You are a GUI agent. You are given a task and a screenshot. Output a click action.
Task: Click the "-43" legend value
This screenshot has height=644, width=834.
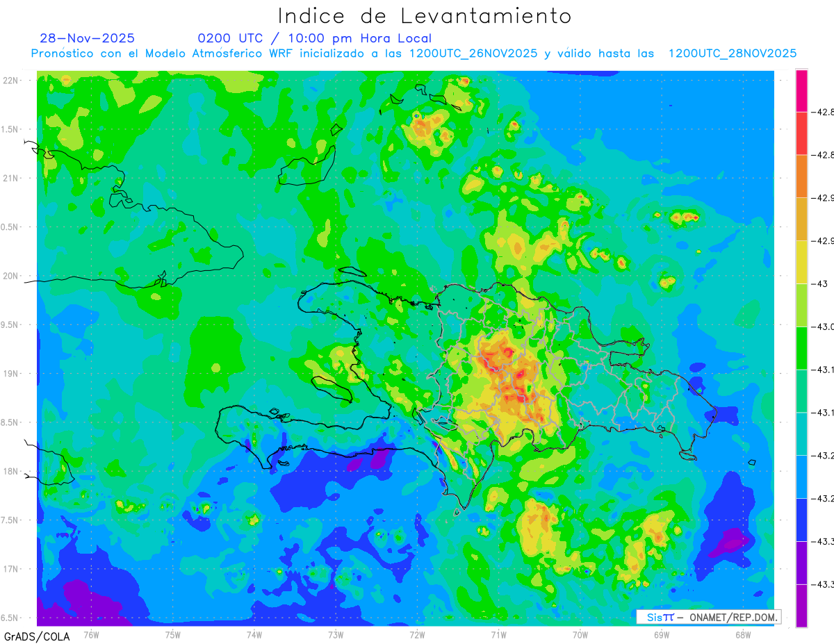click(822, 283)
